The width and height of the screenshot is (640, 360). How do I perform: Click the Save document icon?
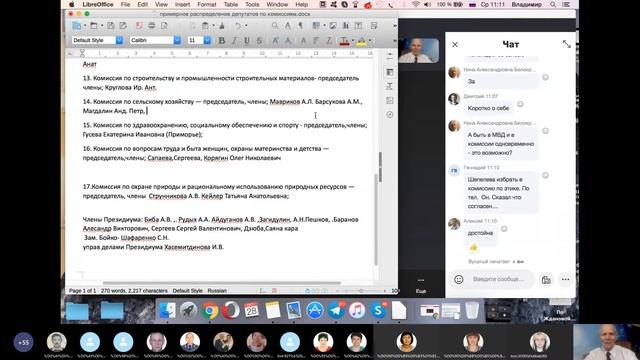111,26
